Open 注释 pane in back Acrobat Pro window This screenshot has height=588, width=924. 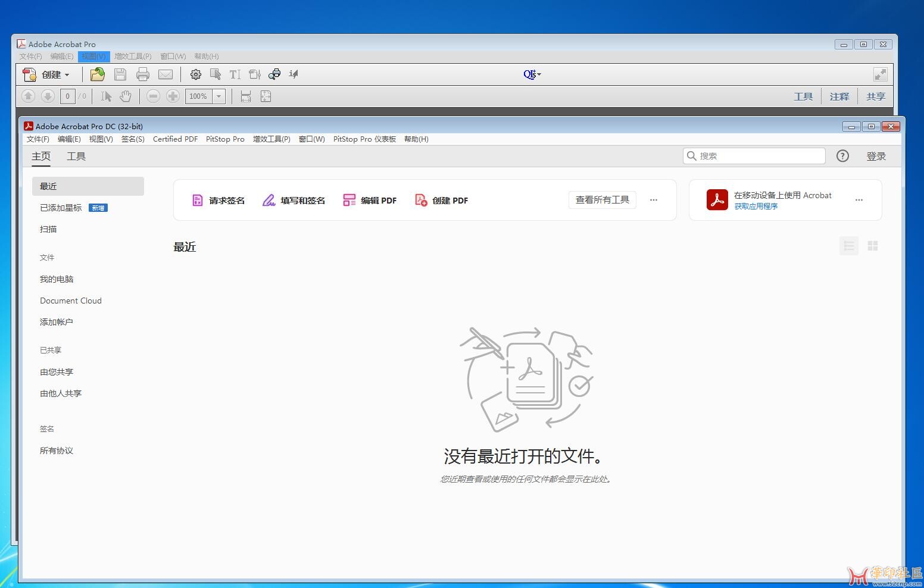(839, 96)
